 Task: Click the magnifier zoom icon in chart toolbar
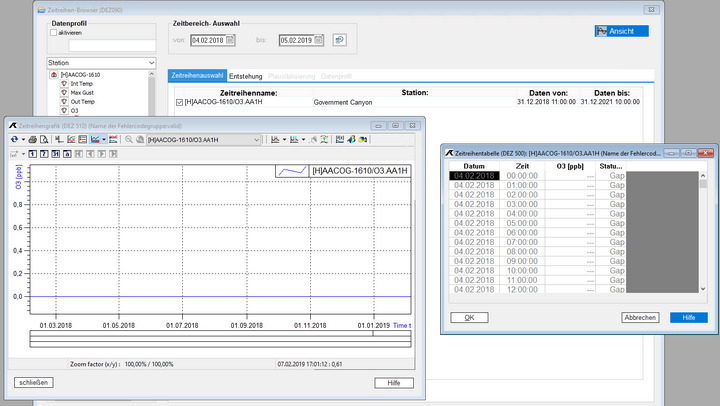point(128,140)
